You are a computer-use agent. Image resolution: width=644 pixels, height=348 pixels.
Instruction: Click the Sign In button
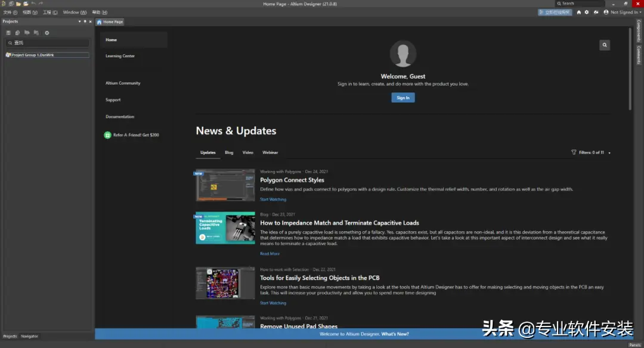click(403, 98)
